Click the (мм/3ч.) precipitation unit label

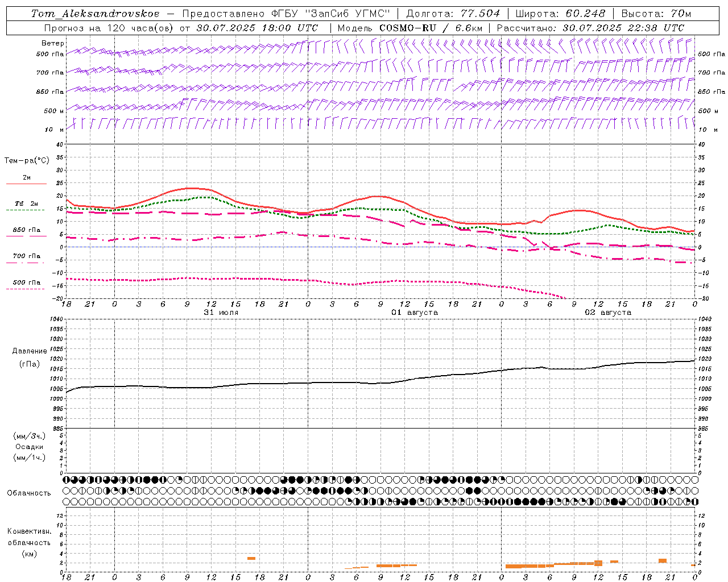(x=30, y=436)
